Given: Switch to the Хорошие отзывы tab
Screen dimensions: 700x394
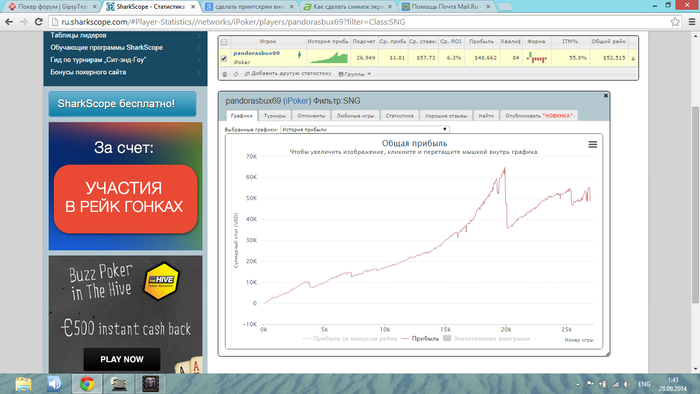Looking at the screenshot, I should pyautogui.click(x=446, y=116).
